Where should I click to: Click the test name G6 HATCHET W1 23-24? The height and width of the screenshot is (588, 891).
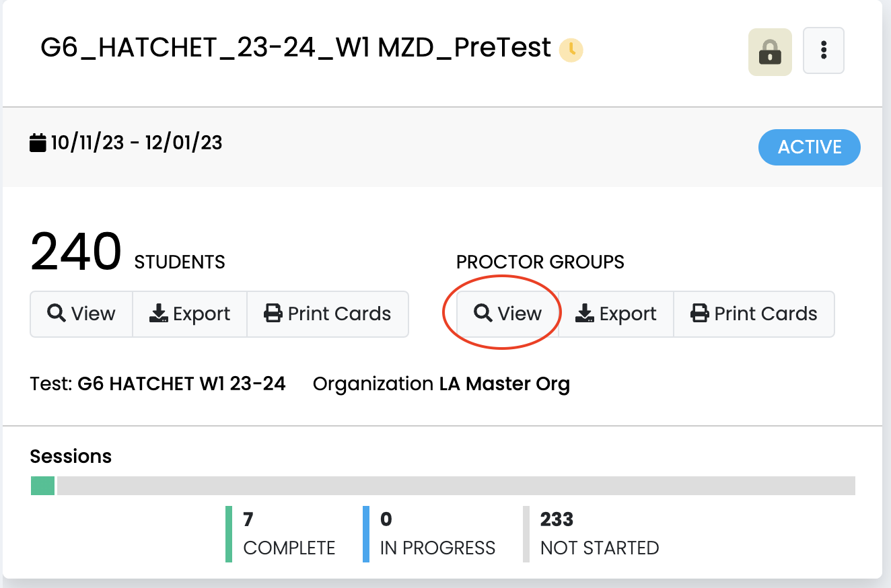pyautogui.click(x=182, y=384)
